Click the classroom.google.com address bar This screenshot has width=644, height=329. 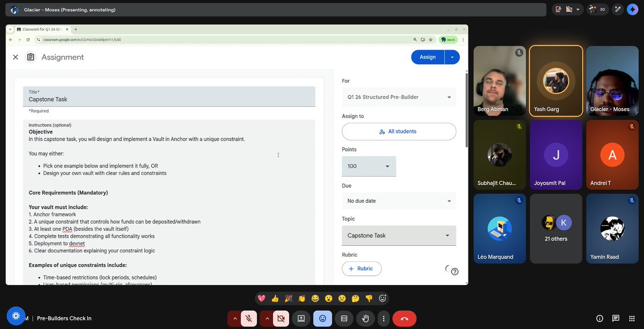[x=224, y=40]
